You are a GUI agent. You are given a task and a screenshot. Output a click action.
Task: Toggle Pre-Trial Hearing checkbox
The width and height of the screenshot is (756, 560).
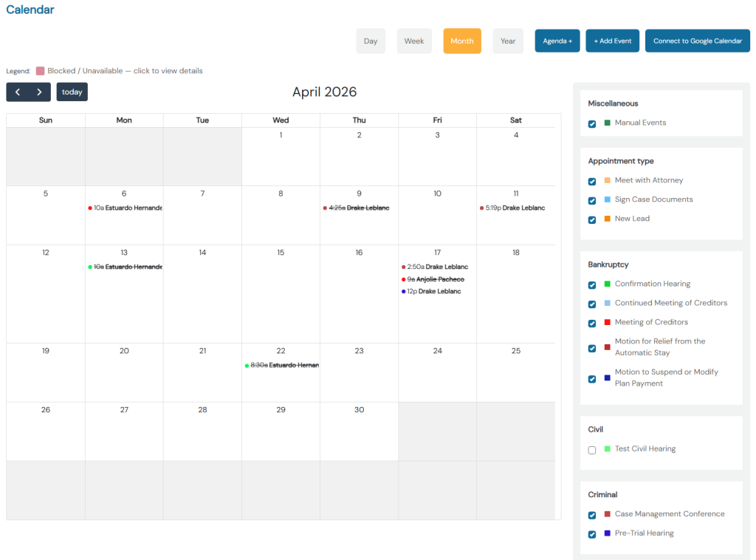[x=592, y=534]
